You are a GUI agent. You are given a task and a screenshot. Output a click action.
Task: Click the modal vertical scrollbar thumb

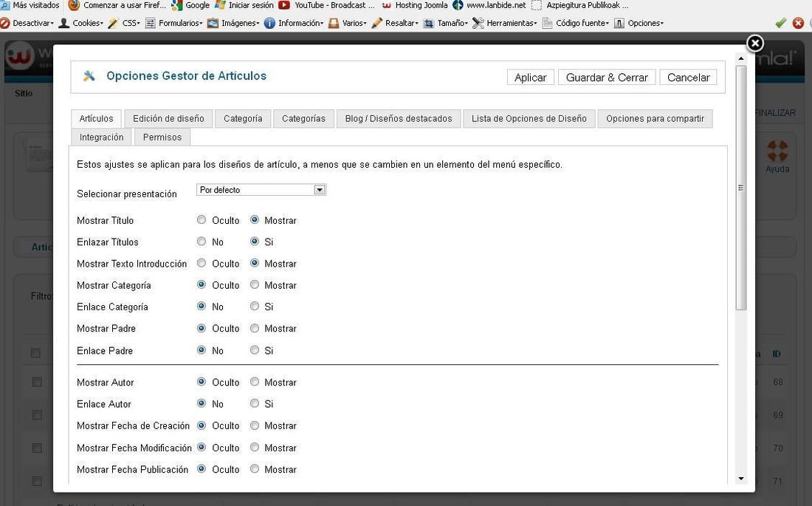(741, 188)
